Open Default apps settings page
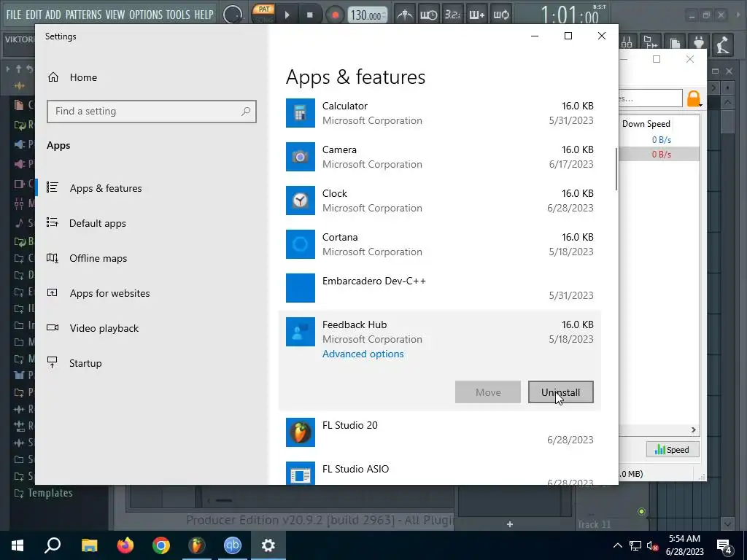This screenshot has height=560, width=747. 97,223
